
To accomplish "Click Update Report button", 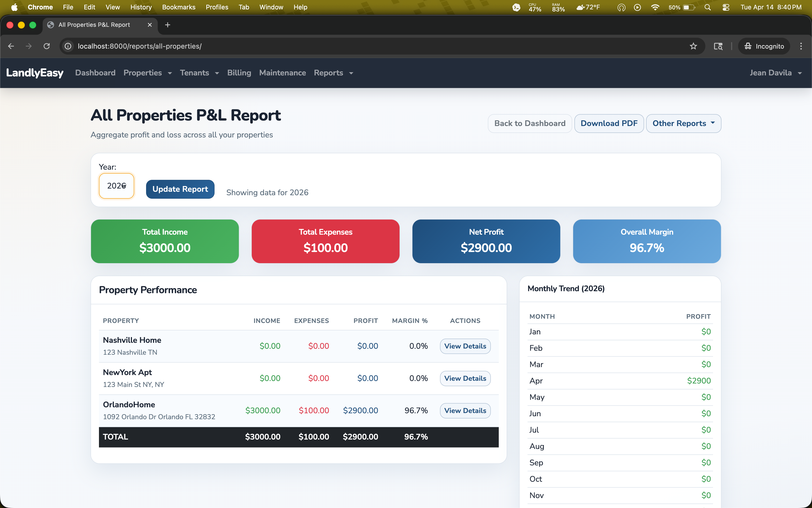I will (180, 189).
